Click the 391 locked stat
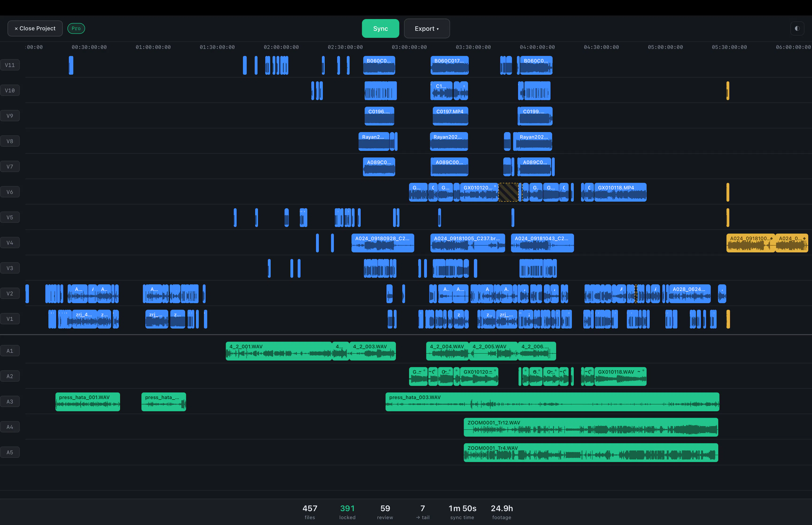812x525 pixels. point(347,512)
